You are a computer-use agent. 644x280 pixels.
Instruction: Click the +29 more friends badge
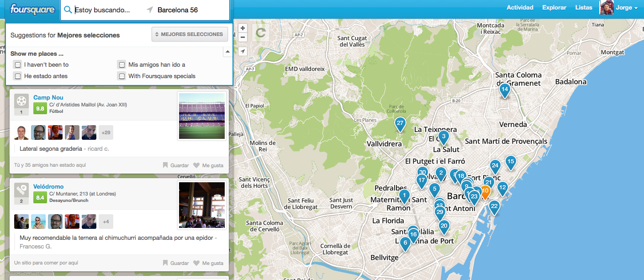[106, 132]
